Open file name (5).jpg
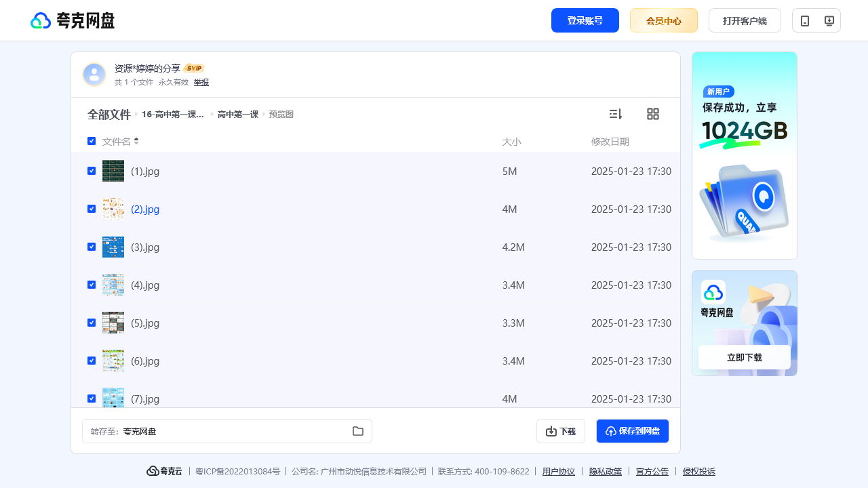Screen dimensions: 868x488 pyautogui.click(x=145, y=323)
